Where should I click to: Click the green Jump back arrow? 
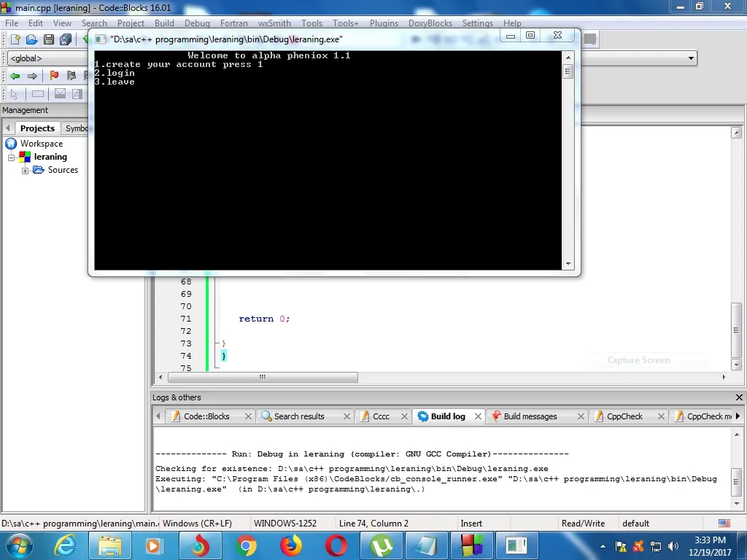click(15, 76)
